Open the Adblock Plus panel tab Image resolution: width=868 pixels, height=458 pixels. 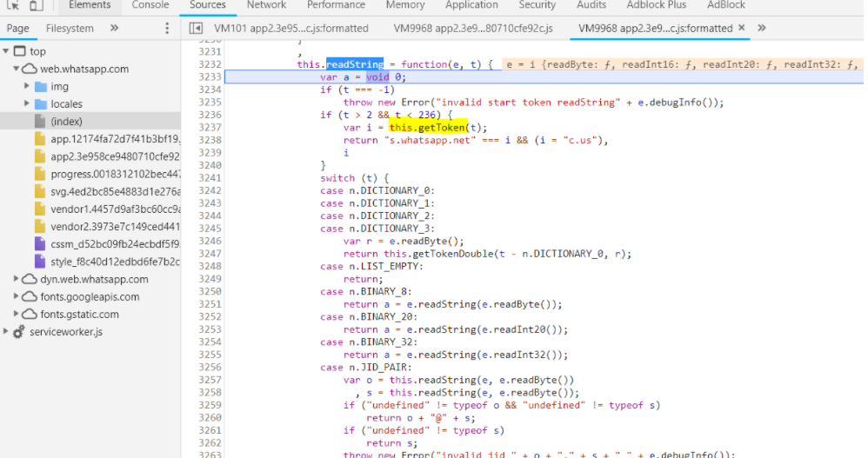(x=656, y=5)
